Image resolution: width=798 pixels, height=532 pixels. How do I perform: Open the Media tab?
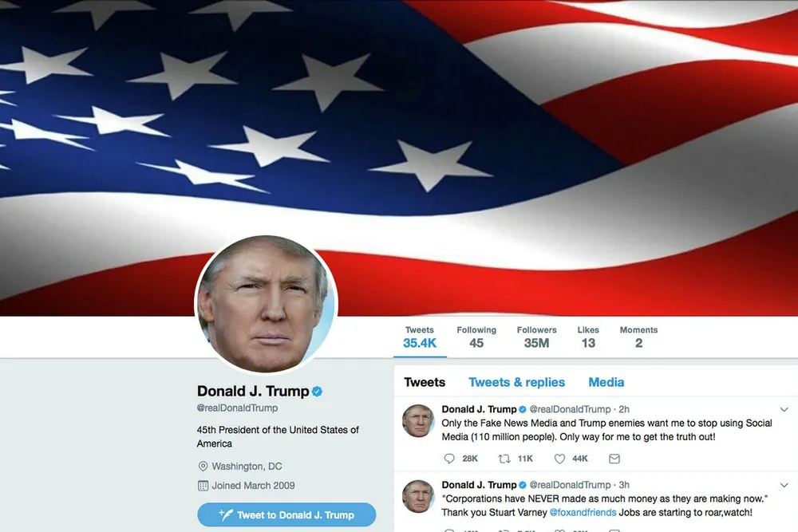[x=606, y=382]
